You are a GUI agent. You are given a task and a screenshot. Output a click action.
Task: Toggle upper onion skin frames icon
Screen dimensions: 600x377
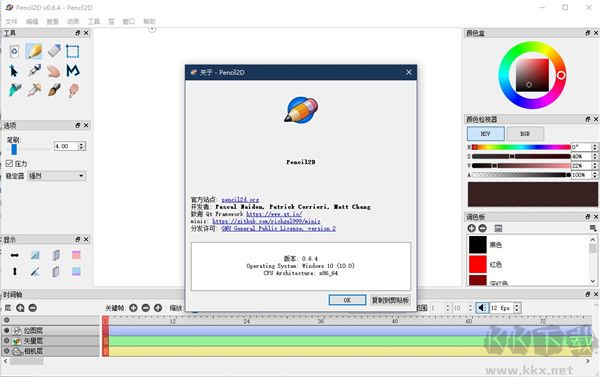coord(56,255)
